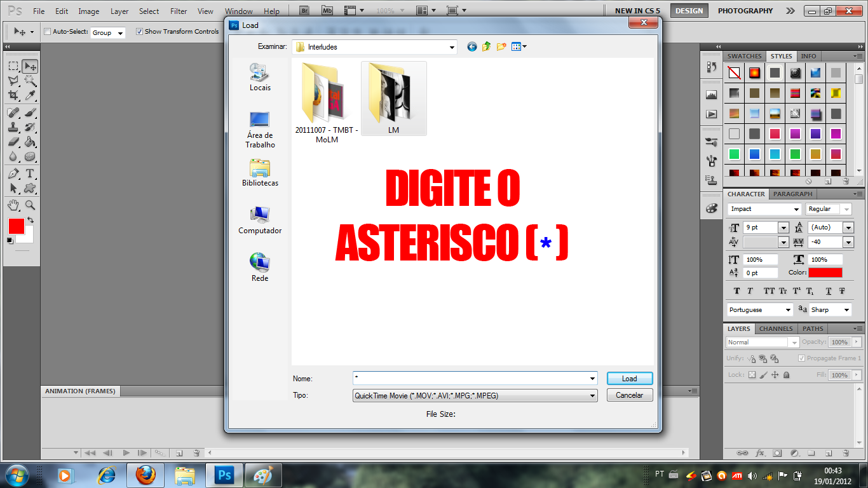
Task: Enable the Auto-Select checkbox
Action: tap(47, 31)
